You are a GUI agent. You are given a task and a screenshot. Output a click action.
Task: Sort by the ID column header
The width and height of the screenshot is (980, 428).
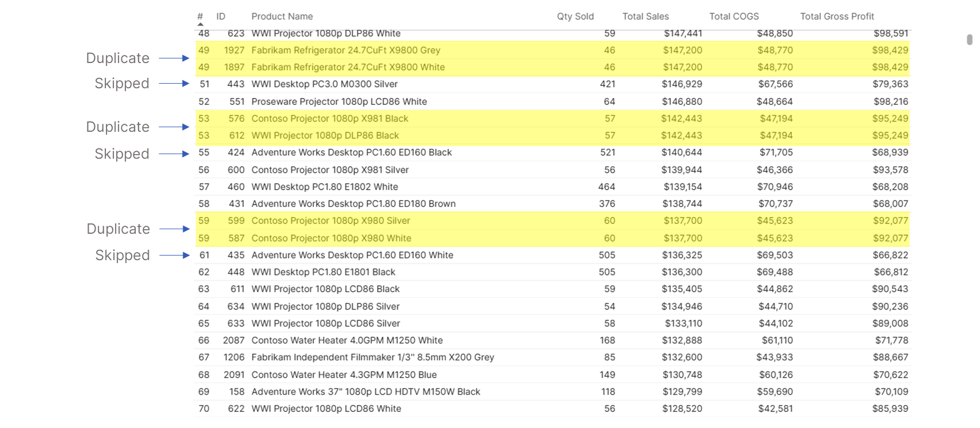[x=221, y=17]
